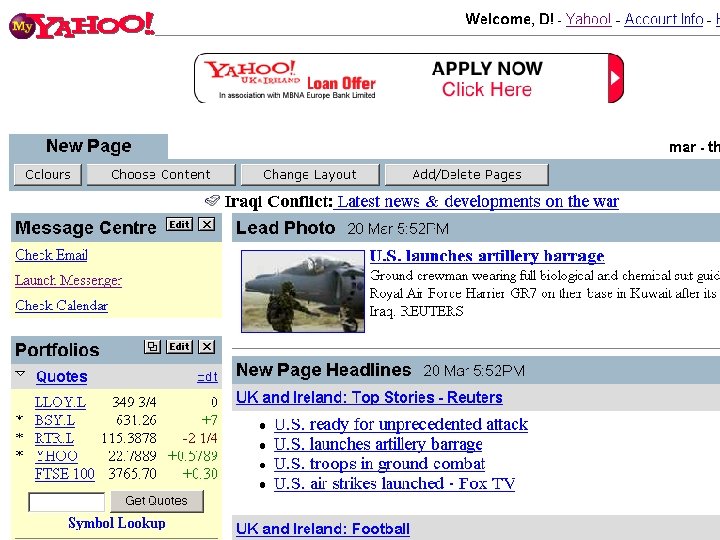This screenshot has height=540, width=720.
Task: Read U.S. ready for unprecedented attack
Action: (401, 424)
